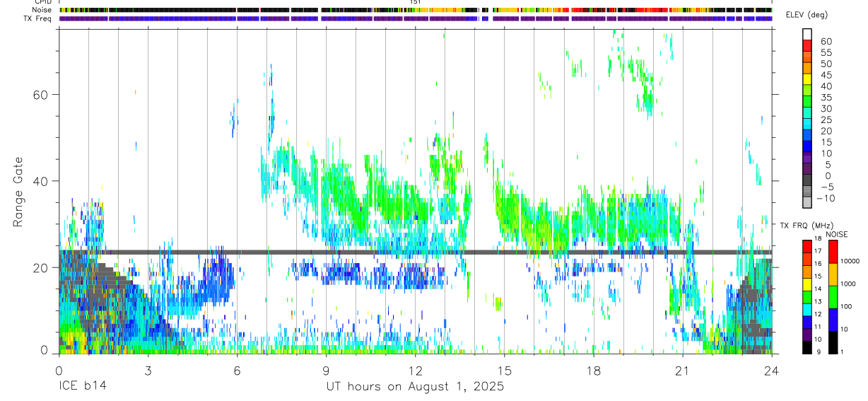Click the orange 1000–10000 NOISE colorbar segment

pos(832,274)
